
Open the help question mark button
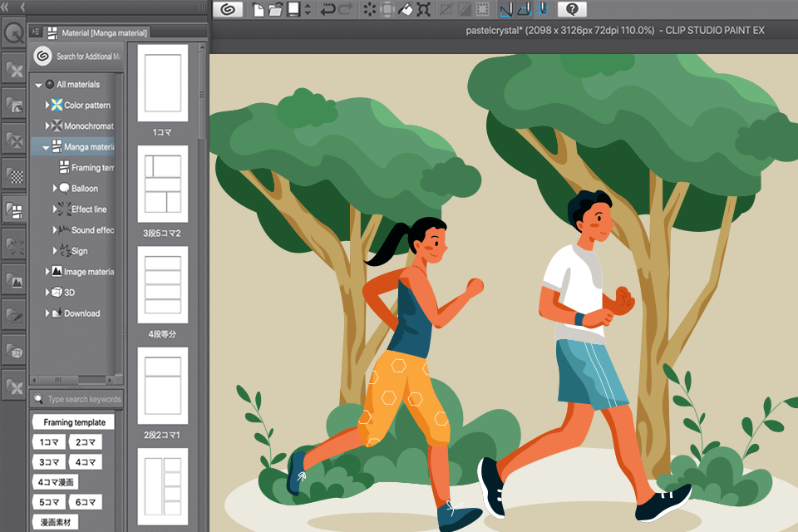pos(572,9)
